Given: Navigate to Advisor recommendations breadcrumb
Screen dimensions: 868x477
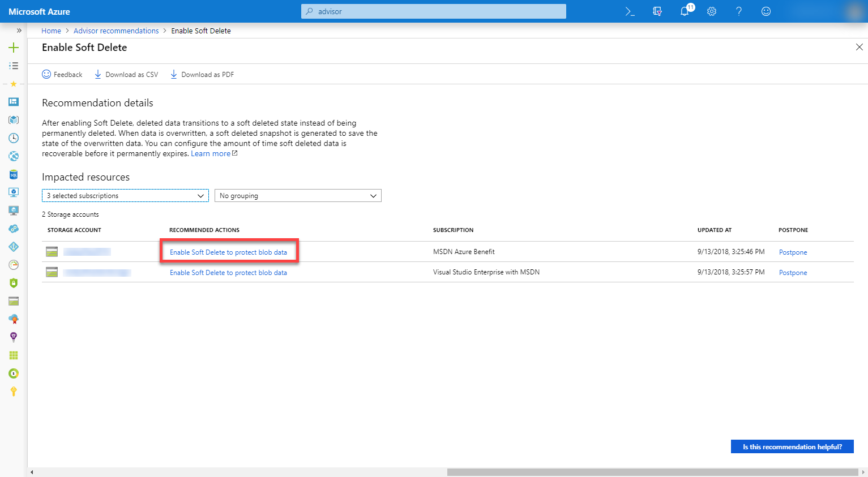Looking at the screenshot, I should [116, 31].
